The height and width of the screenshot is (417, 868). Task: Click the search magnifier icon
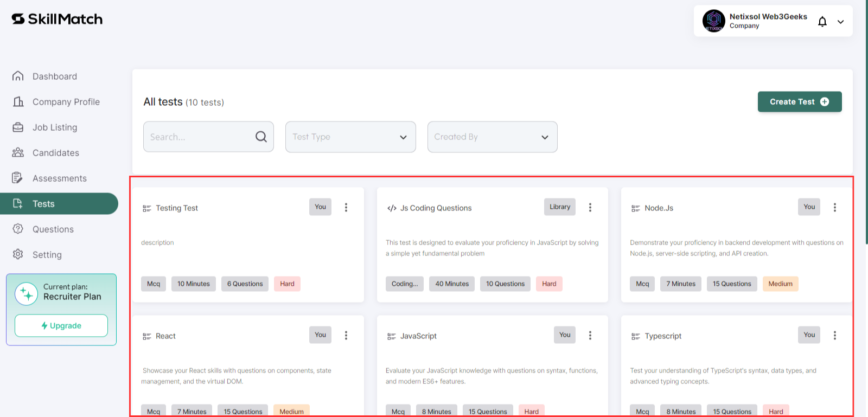261,137
